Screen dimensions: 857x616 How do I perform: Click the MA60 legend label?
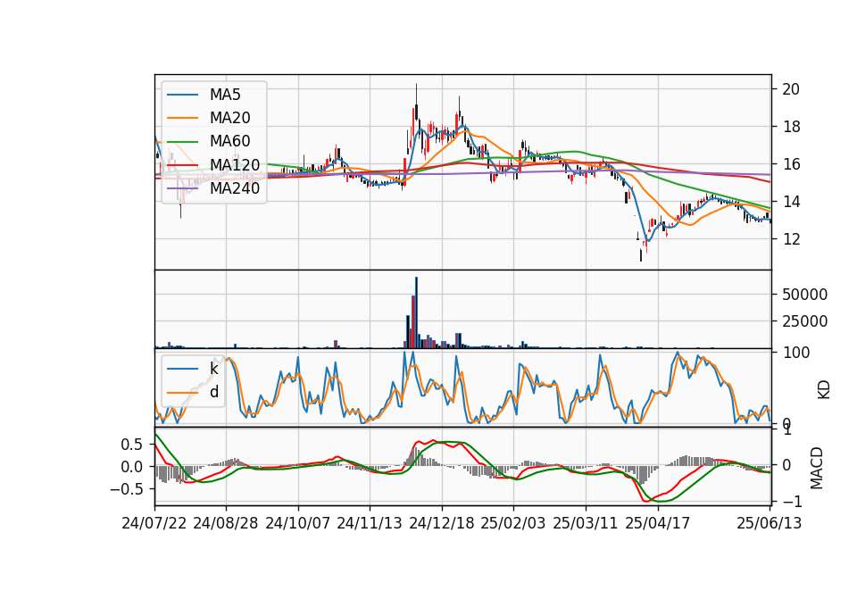pos(229,142)
